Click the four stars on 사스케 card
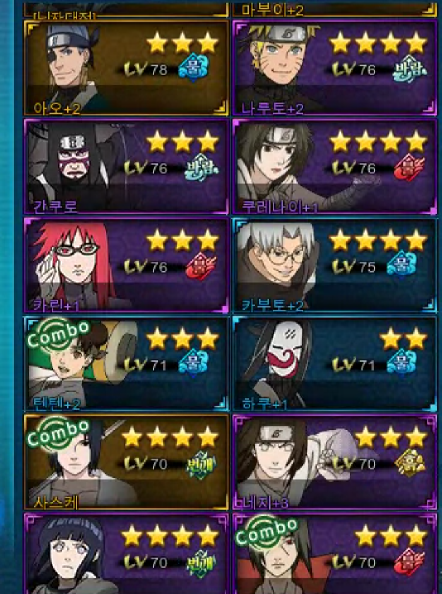442x594 pixels. pyautogui.click(x=170, y=438)
